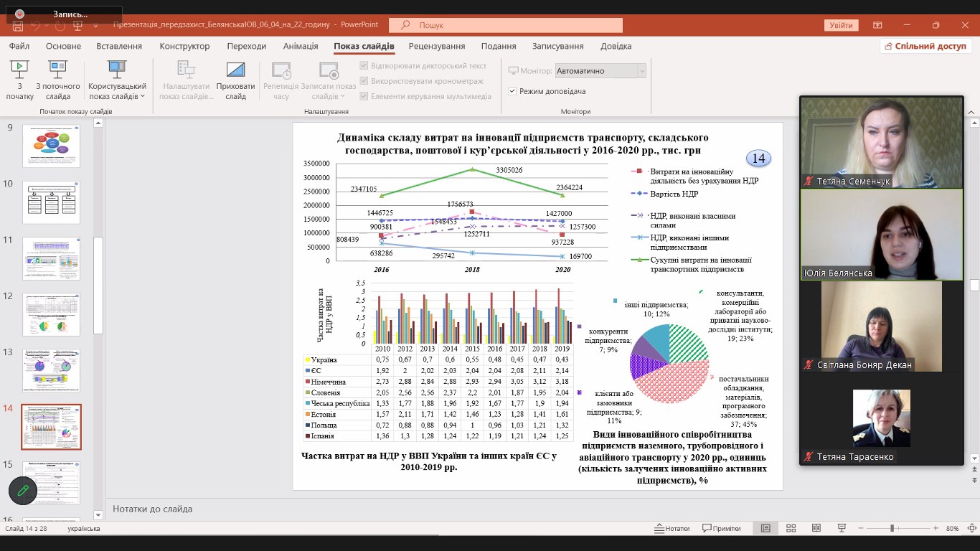The width and height of the screenshot is (980, 551).
Task: Click the Пошук search box
Action: click(506, 25)
